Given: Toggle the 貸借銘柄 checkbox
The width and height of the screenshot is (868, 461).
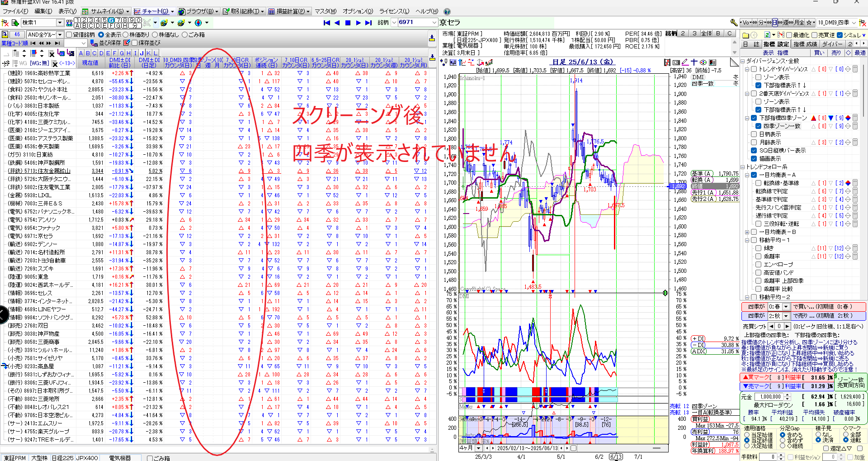Looking at the screenshot, I should [69, 35].
